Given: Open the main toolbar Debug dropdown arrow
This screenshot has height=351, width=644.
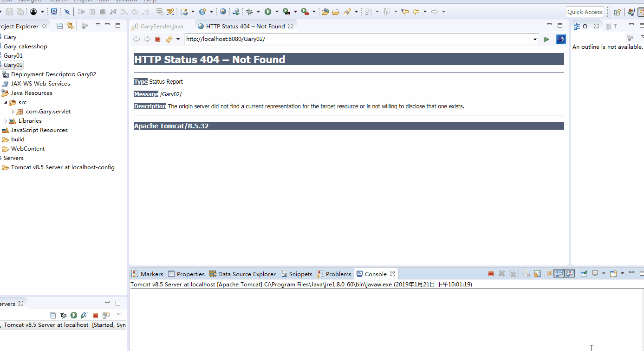Looking at the screenshot, I should 258,12.
